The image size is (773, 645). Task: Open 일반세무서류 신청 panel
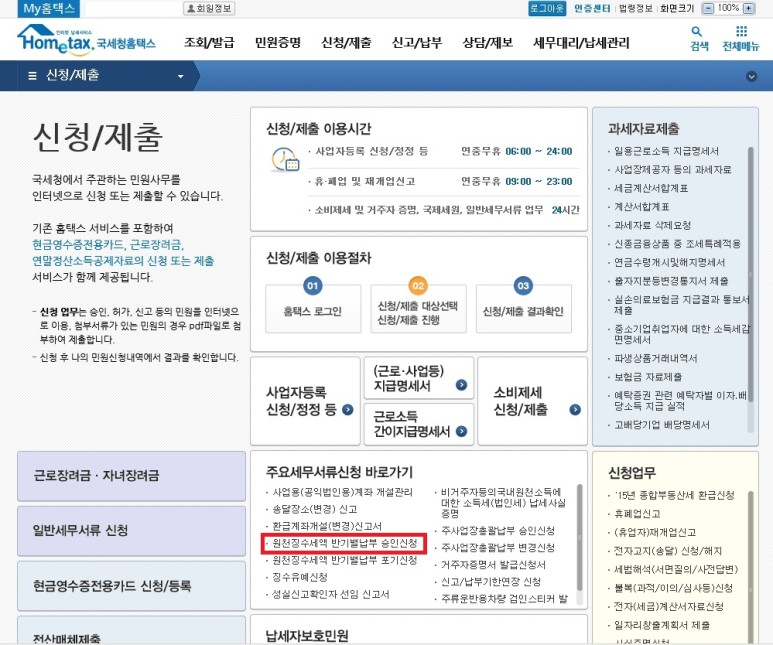coord(131,531)
